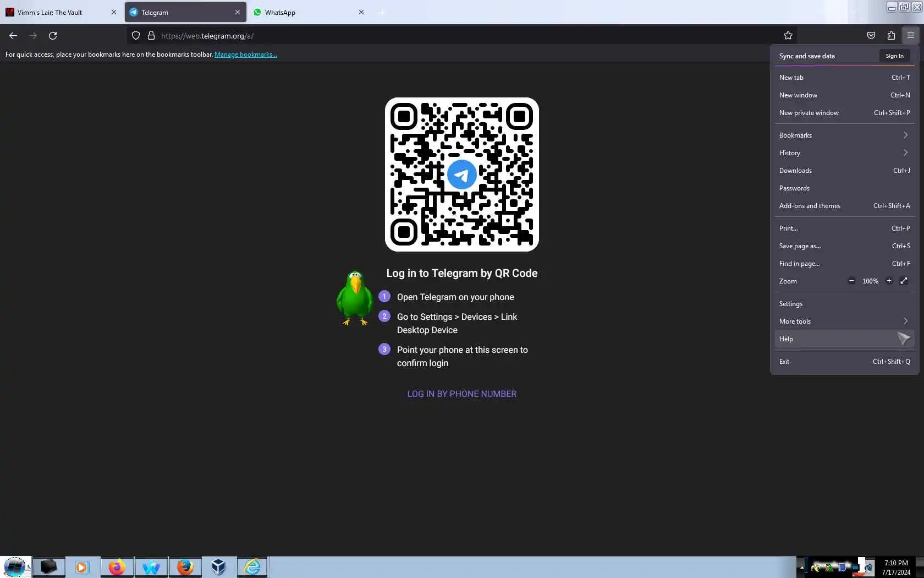Zoom in with the plus button
Viewport: 924px width, 578px height.
(x=889, y=281)
